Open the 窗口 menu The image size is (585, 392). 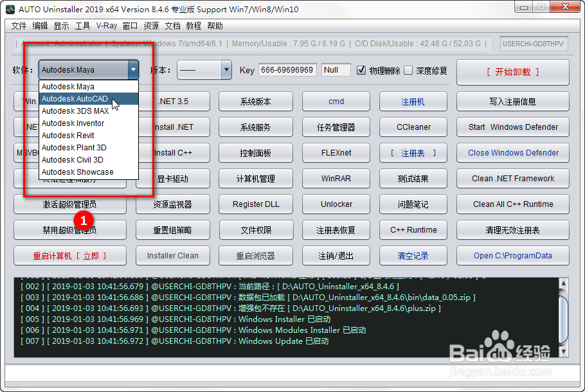130,26
